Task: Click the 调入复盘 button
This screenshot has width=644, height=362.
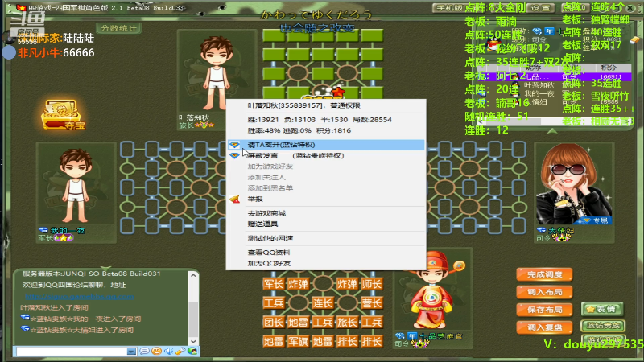Action: tap(544, 327)
